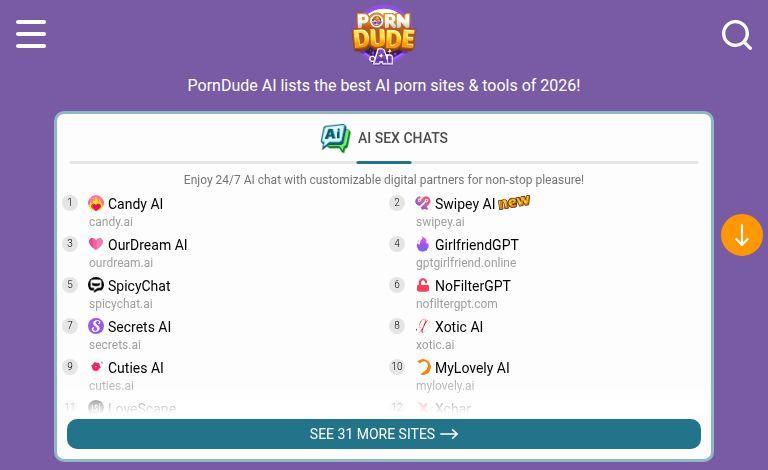768x470 pixels.
Task: Click the Swipey AI heart icon
Action: (423, 203)
